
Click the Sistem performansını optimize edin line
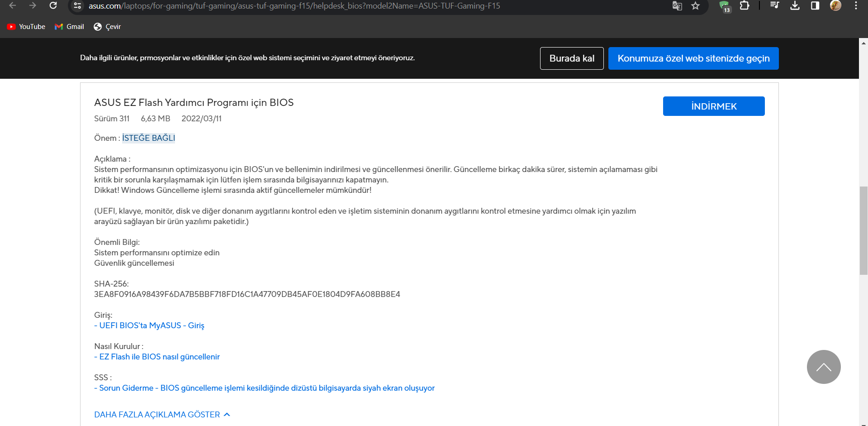point(157,253)
